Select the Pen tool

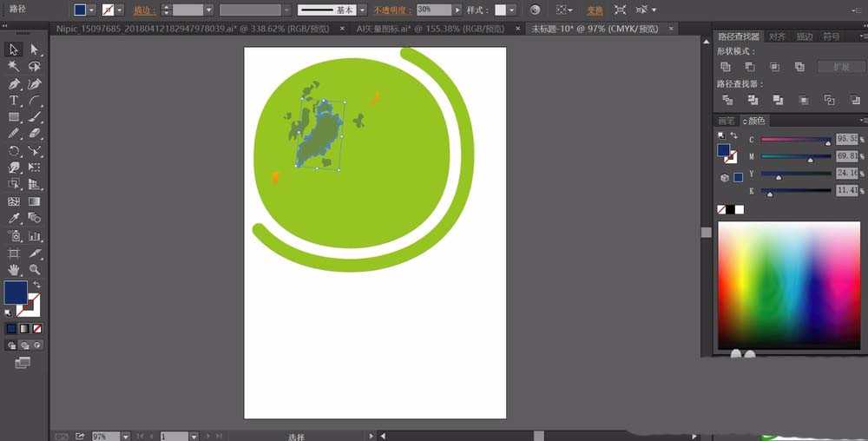(x=14, y=84)
